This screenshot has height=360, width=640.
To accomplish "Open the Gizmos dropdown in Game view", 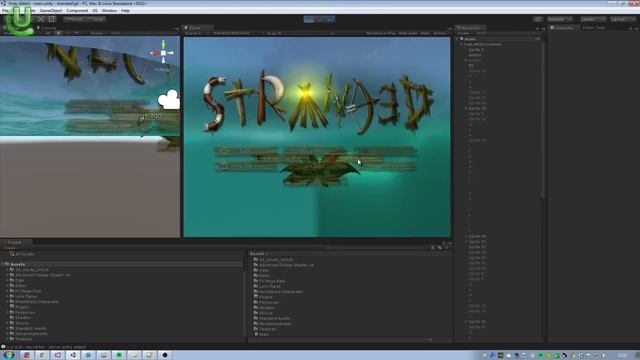I will (x=440, y=33).
